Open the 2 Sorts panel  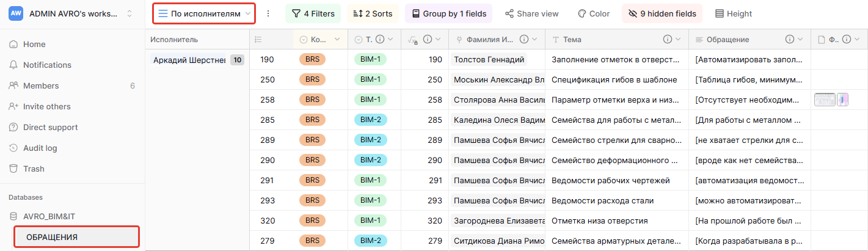(x=373, y=13)
